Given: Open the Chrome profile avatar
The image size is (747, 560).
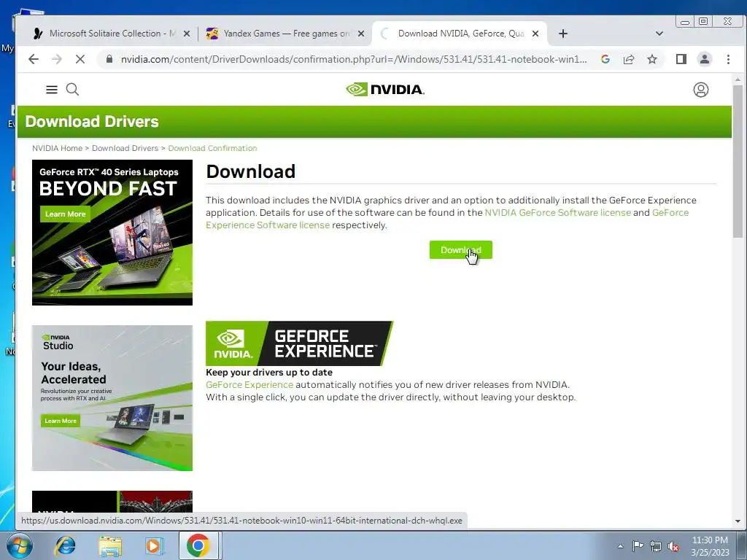Looking at the screenshot, I should click(705, 59).
